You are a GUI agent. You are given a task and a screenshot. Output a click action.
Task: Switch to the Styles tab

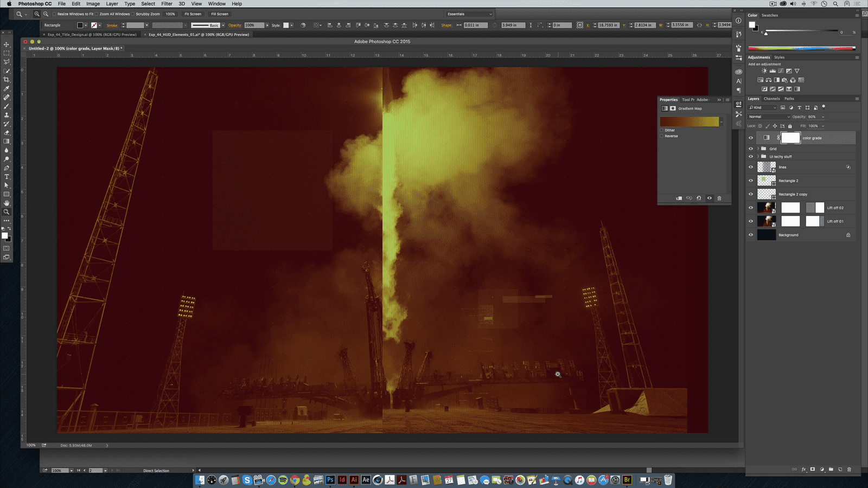pyautogui.click(x=779, y=57)
